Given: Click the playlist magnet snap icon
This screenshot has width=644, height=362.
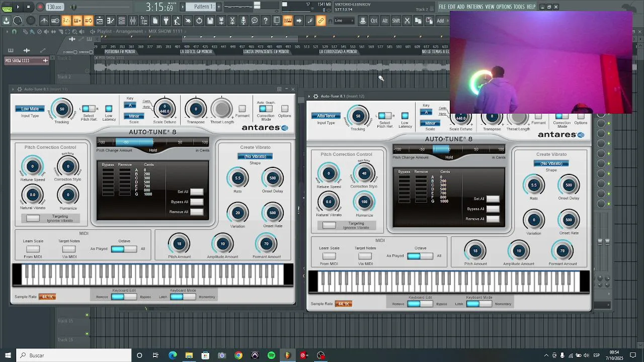Looking at the screenshot, I should 14,32.
